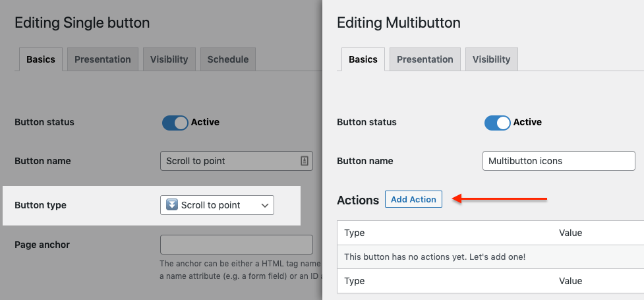This screenshot has width=644, height=300.
Task: Click the top Type column header
Action: (x=355, y=233)
